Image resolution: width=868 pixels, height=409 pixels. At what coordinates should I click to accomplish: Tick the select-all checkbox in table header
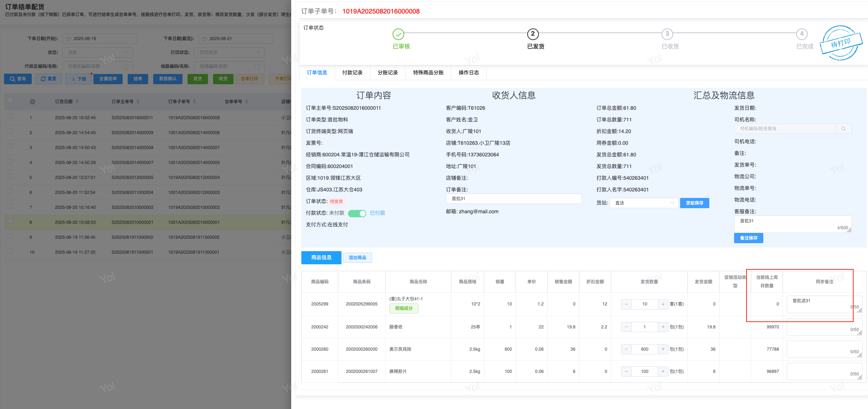point(10,101)
